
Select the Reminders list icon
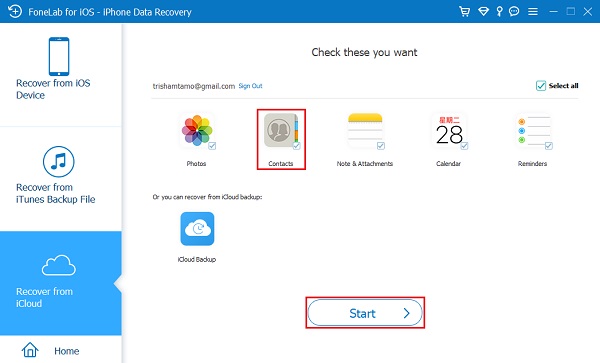[533, 131]
